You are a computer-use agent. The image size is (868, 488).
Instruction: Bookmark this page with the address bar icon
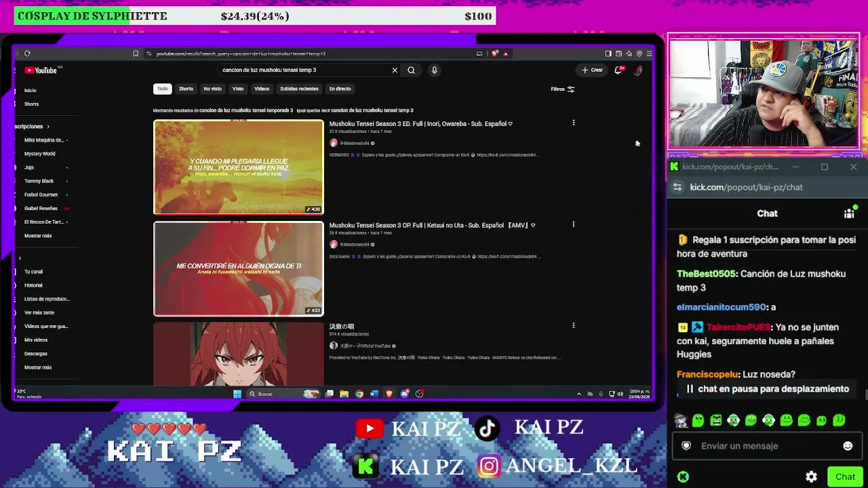click(136, 54)
